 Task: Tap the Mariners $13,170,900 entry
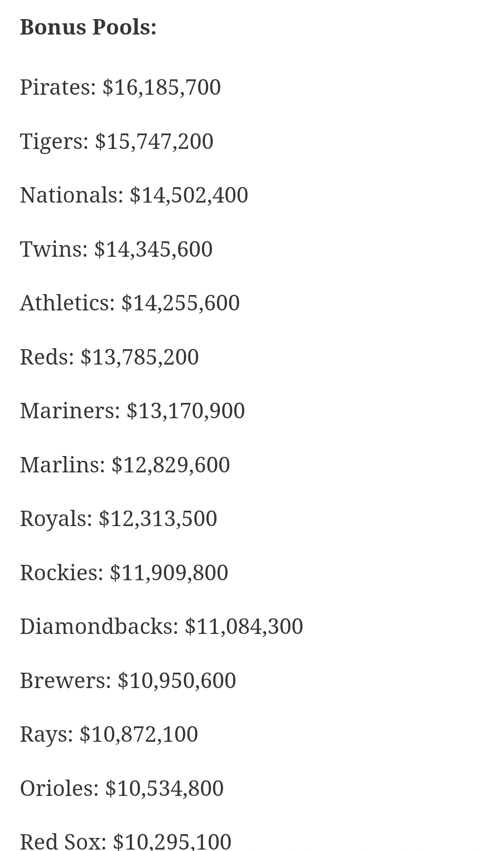132,411
